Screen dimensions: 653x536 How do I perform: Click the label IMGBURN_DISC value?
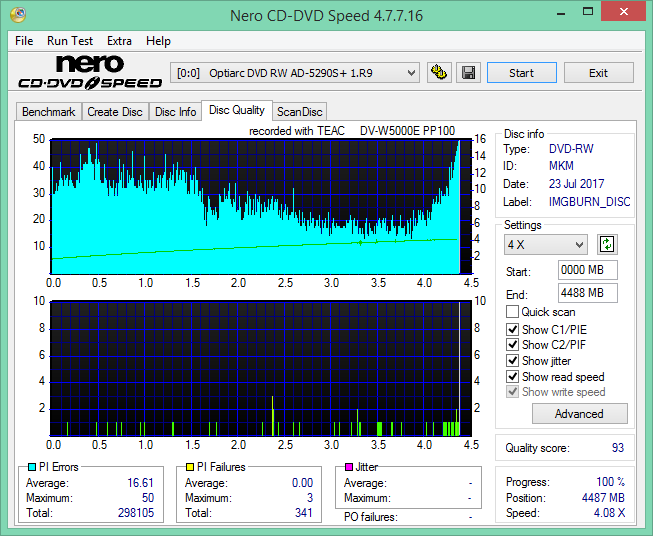click(x=589, y=202)
